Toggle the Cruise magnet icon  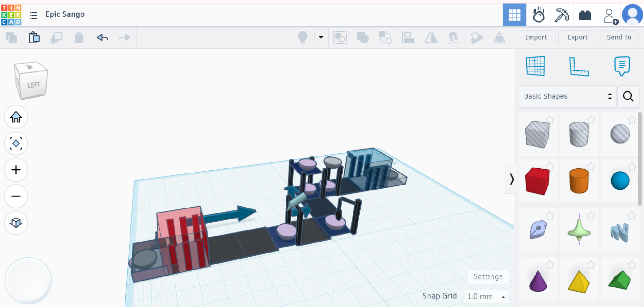[x=453, y=38]
